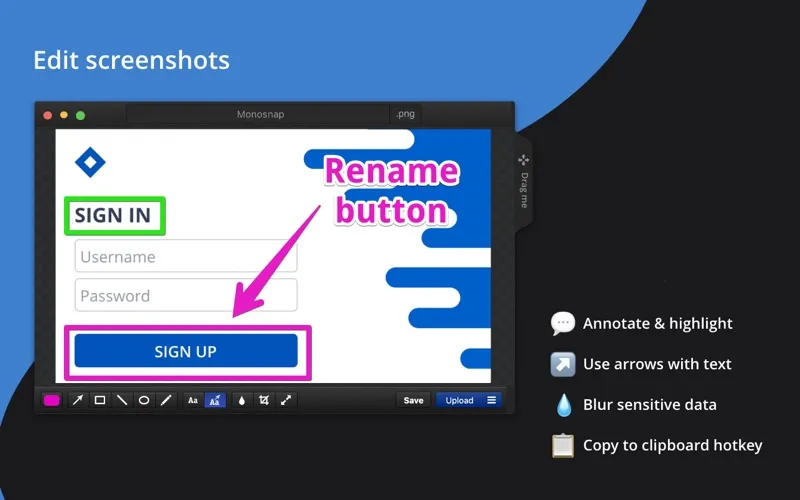Click the 'Annotate & highlight' text
800x500 pixels.
click(658, 323)
